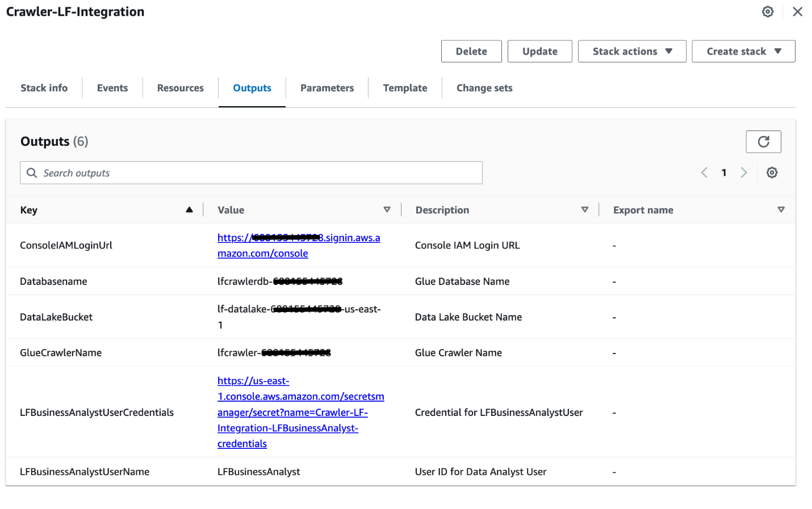Image resolution: width=812 pixels, height=509 pixels.
Task: Click the 'Glue Crawler Name' description
Action: [x=458, y=353]
